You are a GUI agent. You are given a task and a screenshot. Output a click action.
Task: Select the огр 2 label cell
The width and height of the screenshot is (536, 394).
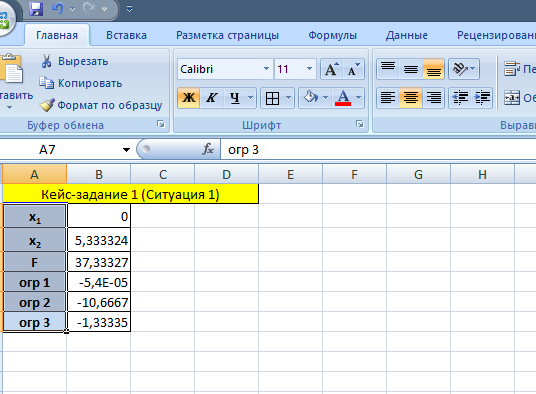[34, 302]
